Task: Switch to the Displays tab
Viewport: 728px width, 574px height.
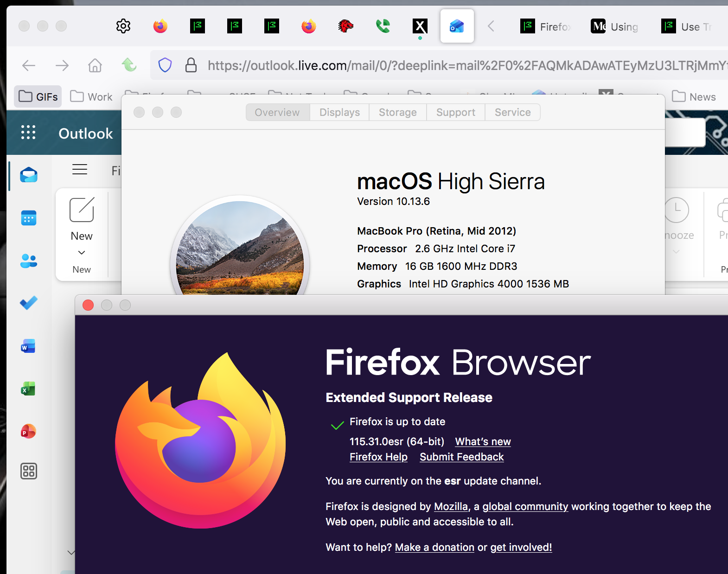Action: tap(340, 112)
